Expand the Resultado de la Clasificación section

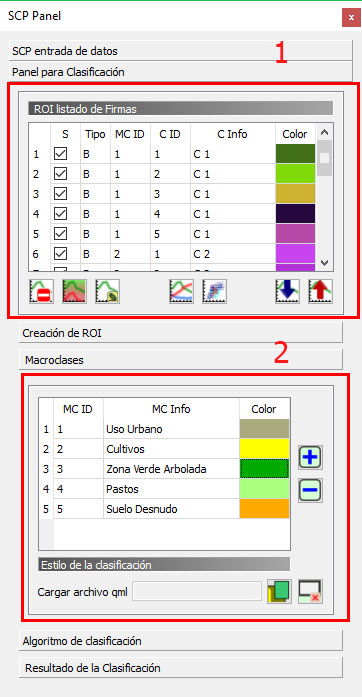181,668
